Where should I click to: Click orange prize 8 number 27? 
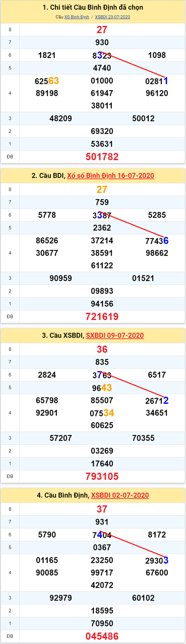[x=102, y=189]
